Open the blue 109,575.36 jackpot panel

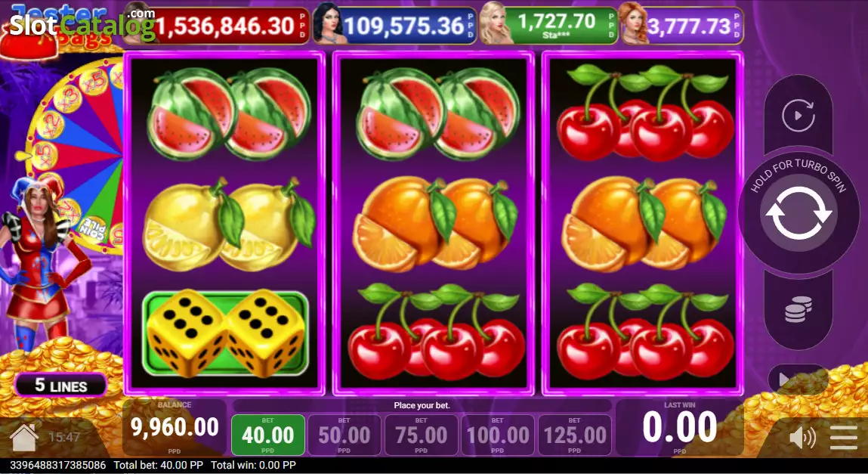(x=394, y=26)
